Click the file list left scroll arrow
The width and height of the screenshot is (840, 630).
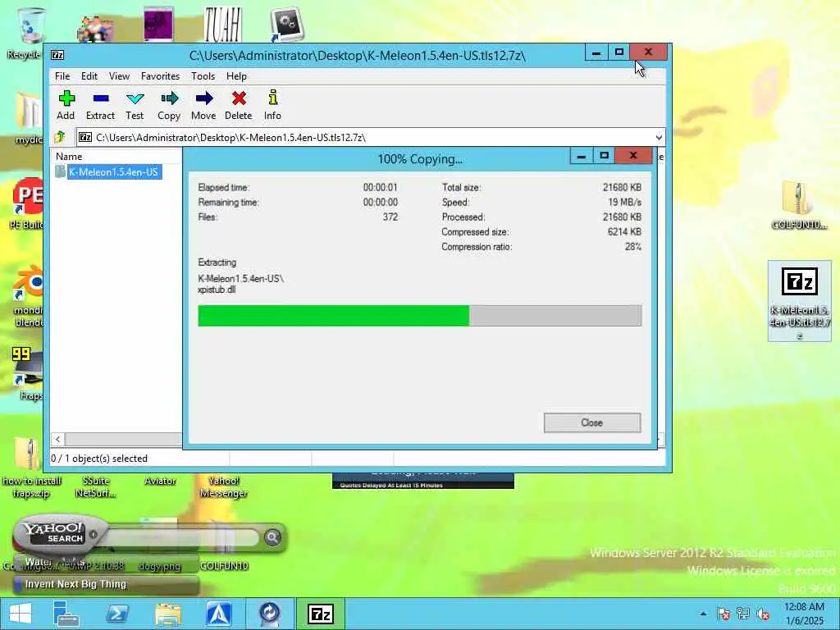[x=58, y=440]
